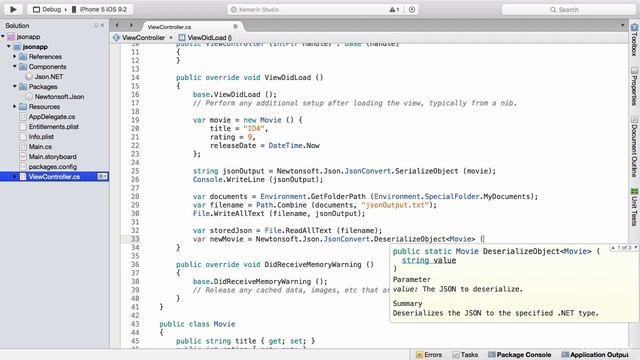Screen dimensions: 640x360
Task: Open the Package Console pad
Action: pyautogui.click(x=520, y=355)
